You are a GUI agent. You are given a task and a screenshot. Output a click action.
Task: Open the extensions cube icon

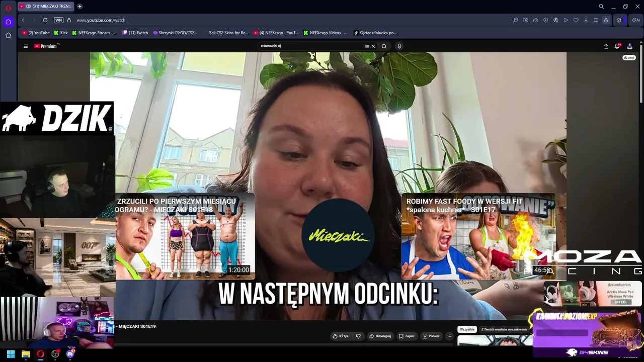point(619,20)
